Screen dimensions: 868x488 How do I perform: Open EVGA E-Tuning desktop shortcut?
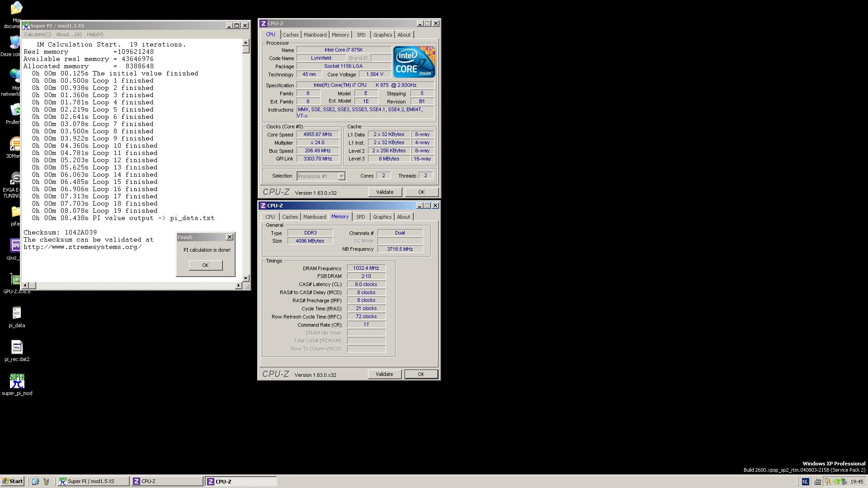click(15, 178)
